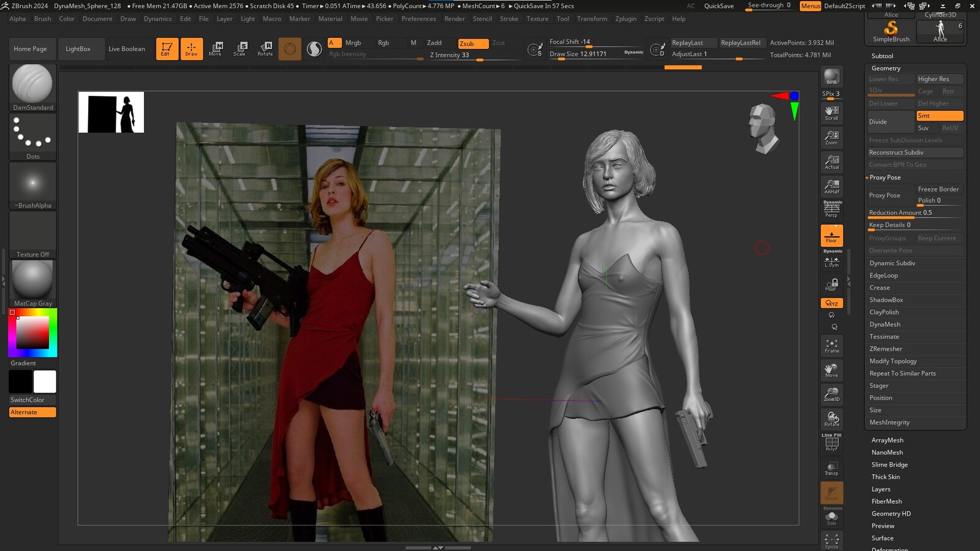Open the Transform menu

(592, 19)
